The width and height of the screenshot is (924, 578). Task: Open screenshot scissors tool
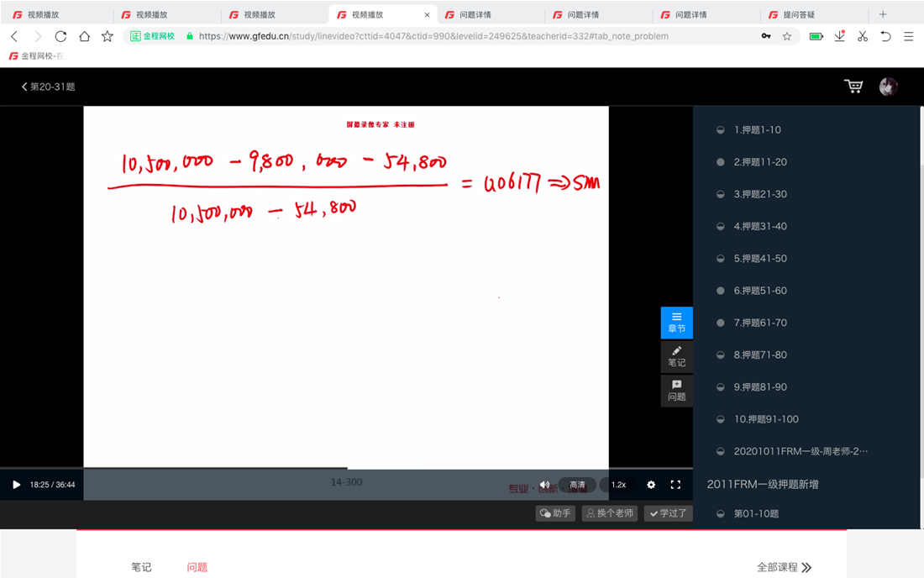pyautogui.click(x=863, y=36)
